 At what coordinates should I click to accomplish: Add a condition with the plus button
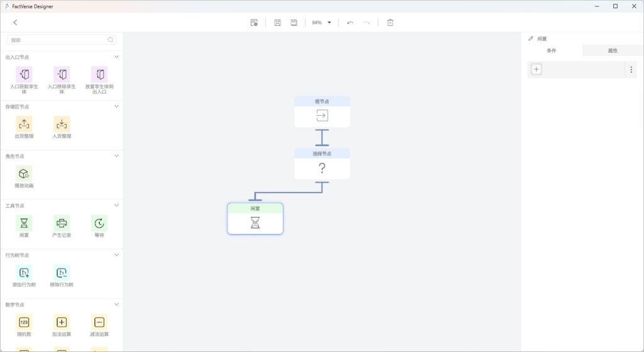[x=536, y=69]
